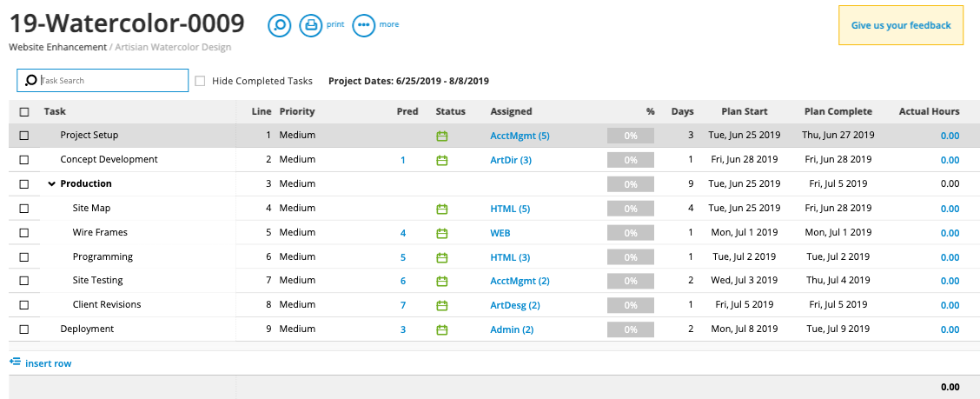Click actual hours 0.00 for Deployment

(x=950, y=329)
